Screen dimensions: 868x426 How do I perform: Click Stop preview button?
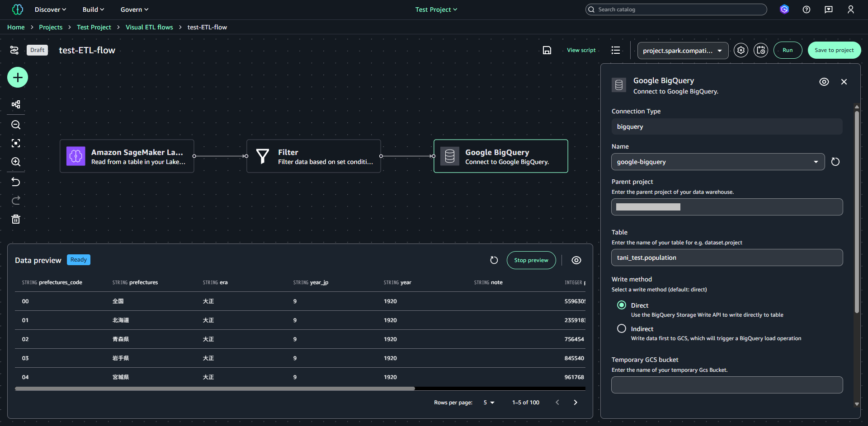(x=531, y=260)
